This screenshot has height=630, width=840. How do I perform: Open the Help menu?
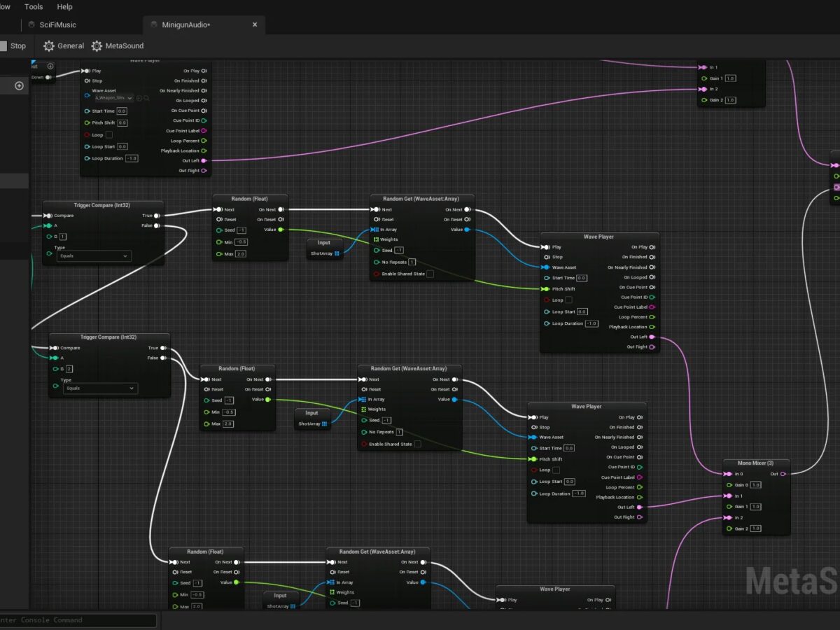tap(64, 7)
